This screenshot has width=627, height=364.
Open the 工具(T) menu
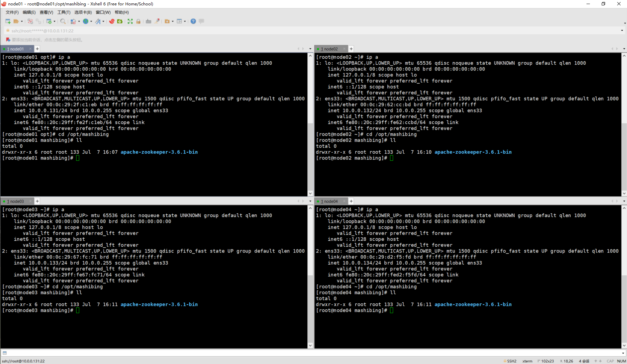pyautogui.click(x=64, y=12)
